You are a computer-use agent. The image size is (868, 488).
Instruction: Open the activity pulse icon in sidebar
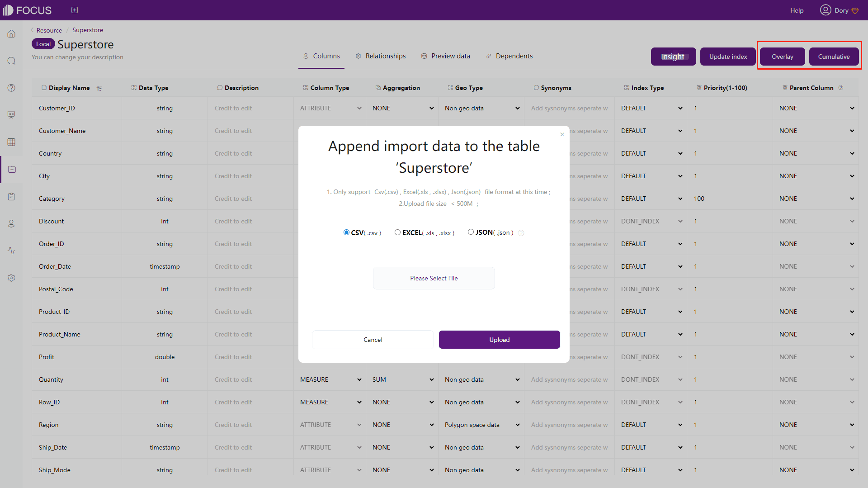coord(11,251)
